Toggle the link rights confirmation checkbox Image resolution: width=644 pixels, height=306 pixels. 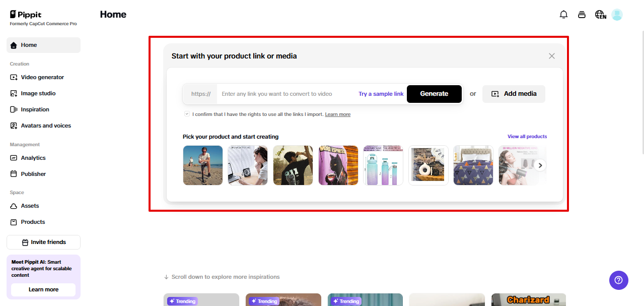pyautogui.click(x=186, y=114)
